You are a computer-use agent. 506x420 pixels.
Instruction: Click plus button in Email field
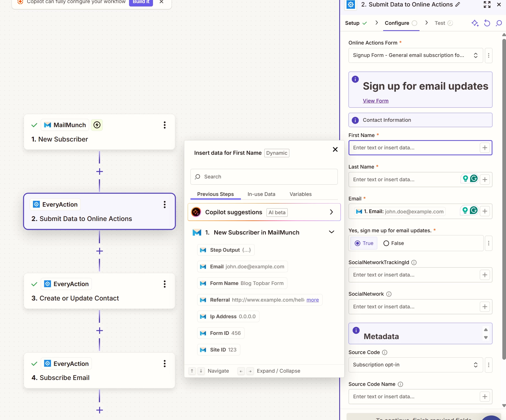485,211
